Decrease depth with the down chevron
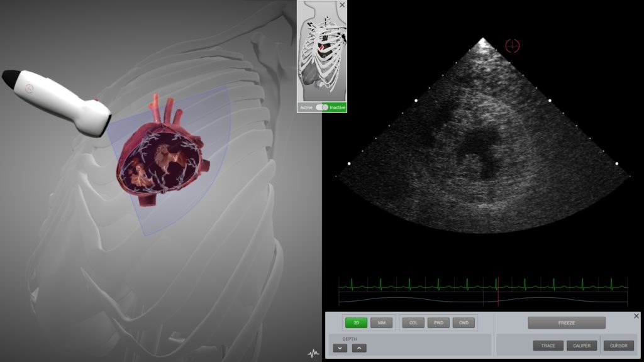 (340, 348)
